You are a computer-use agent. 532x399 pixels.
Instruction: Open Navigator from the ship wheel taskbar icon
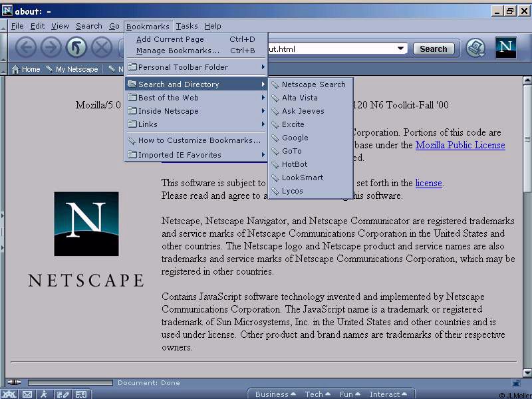[x=9, y=394]
